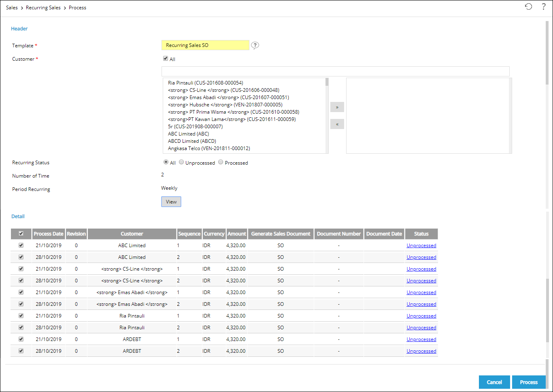Open Unprocessed status link for ABC Limited 21/10/2019

(x=421, y=246)
